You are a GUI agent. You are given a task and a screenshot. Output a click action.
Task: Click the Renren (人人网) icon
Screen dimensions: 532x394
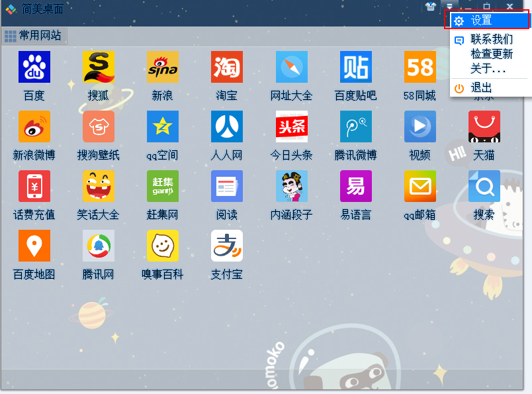(226, 127)
